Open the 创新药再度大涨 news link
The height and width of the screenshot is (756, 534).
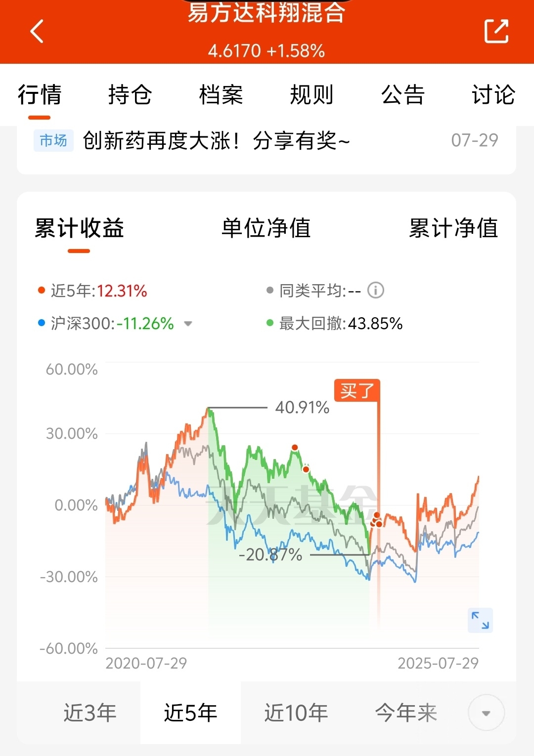[x=216, y=141]
